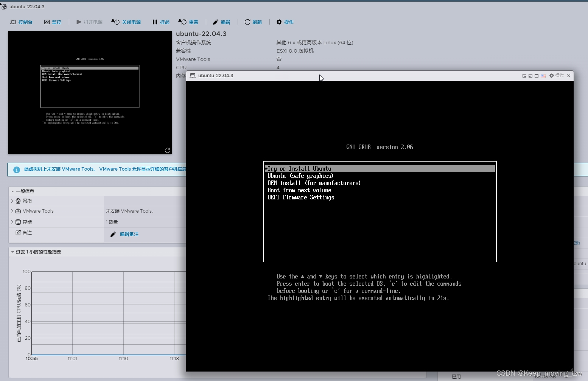Click the small-size icon in console window title bar
Screen dimensions: 588x381
point(524,76)
